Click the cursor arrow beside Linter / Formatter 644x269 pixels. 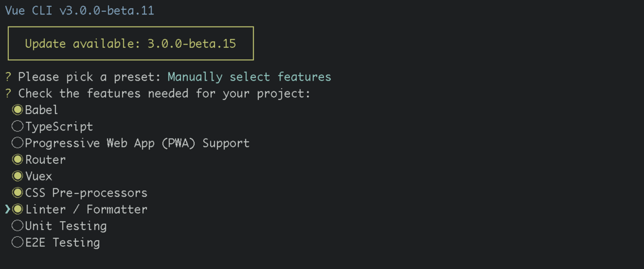(x=8, y=209)
